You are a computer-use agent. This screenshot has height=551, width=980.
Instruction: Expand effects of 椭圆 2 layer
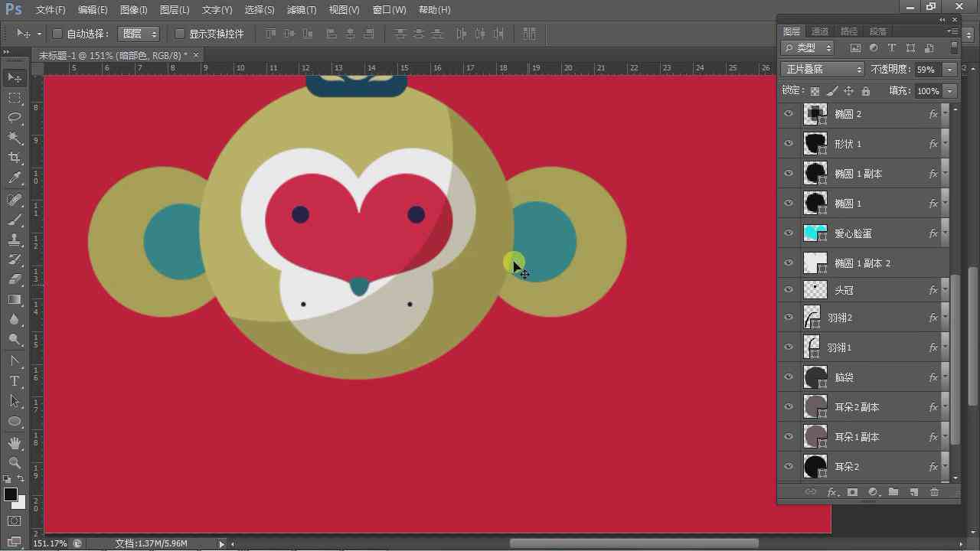(x=945, y=114)
